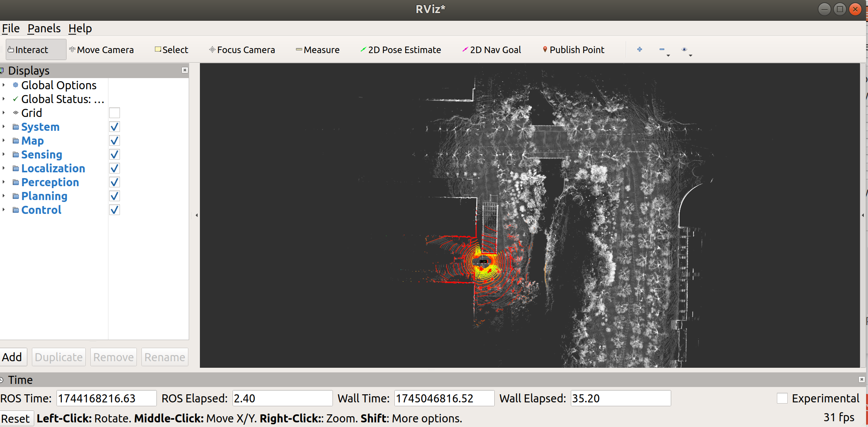Uncheck the Perception display group
This screenshot has height=427, width=868.
(115, 182)
